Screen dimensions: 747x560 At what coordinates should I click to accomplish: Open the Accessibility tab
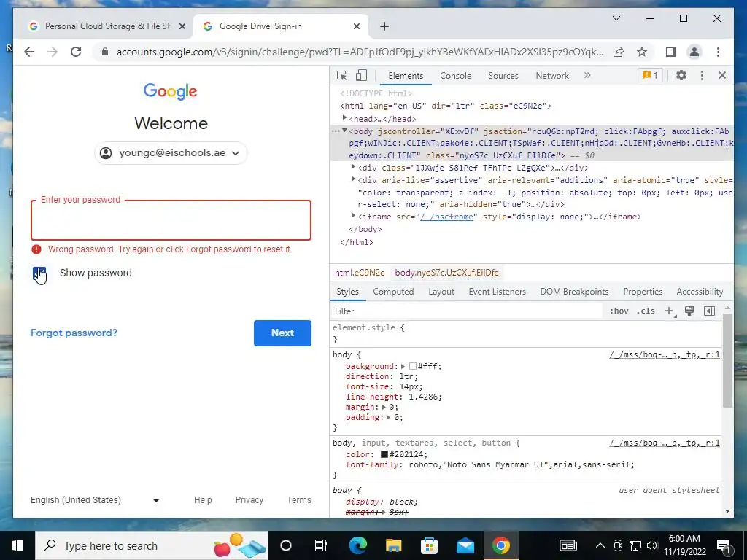click(x=700, y=292)
